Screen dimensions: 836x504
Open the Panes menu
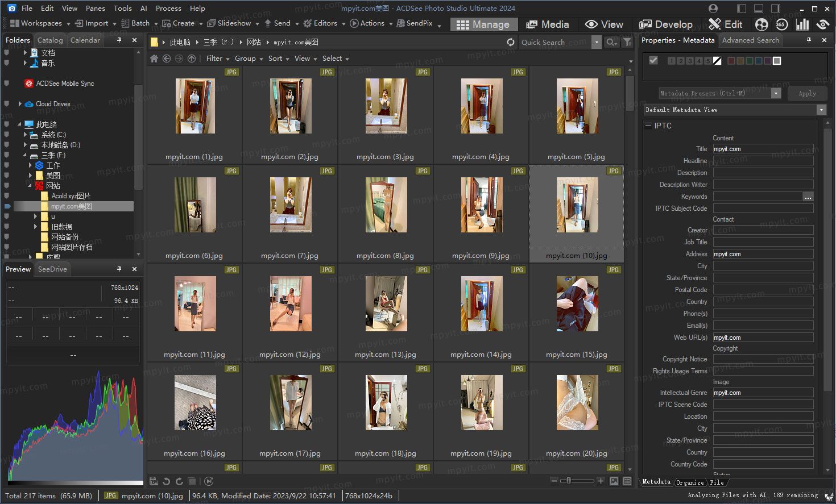click(x=96, y=9)
